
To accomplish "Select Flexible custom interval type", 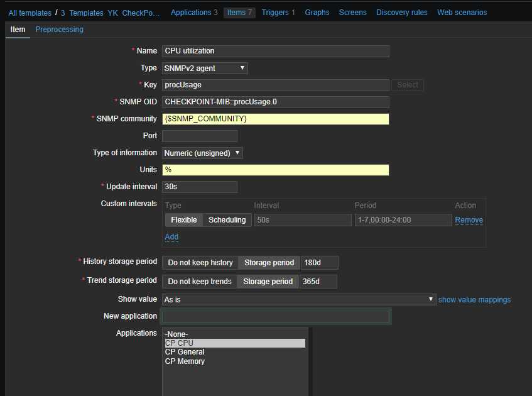I will coord(184,220).
